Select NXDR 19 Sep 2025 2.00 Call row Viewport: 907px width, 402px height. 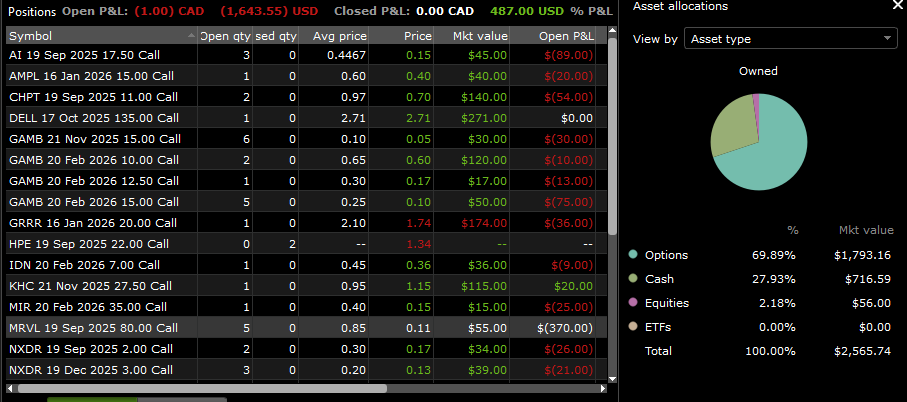tap(307, 349)
